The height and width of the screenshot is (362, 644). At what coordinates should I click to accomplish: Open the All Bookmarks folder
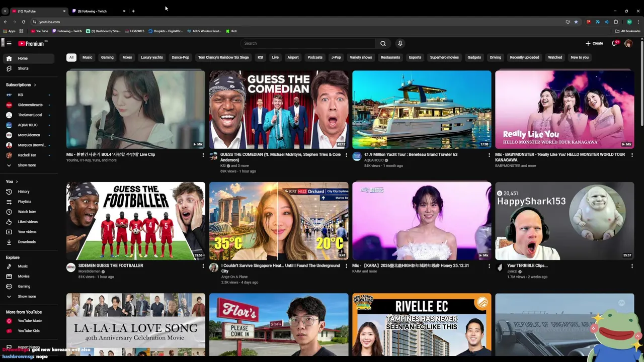tap(627, 31)
